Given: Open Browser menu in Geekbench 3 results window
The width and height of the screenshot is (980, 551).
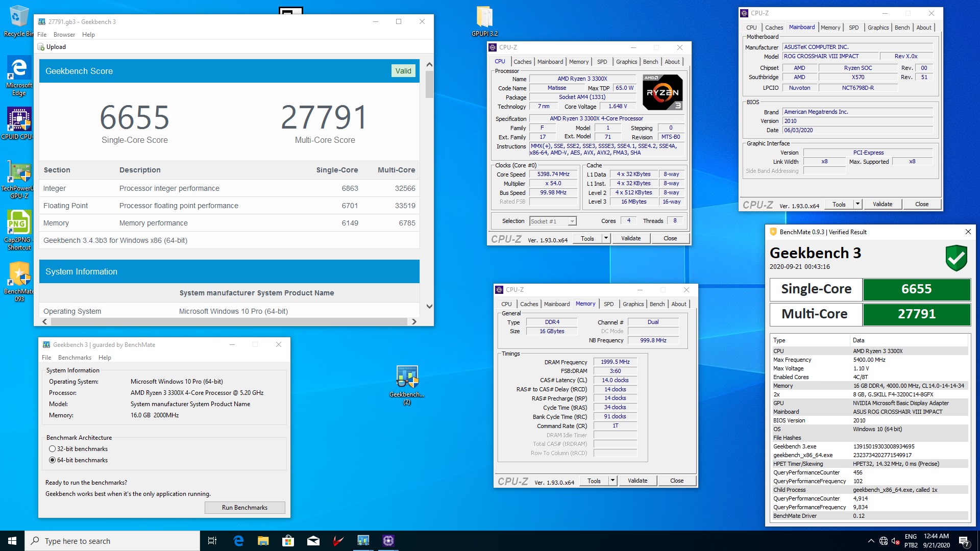Looking at the screenshot, I should (64, 35).
